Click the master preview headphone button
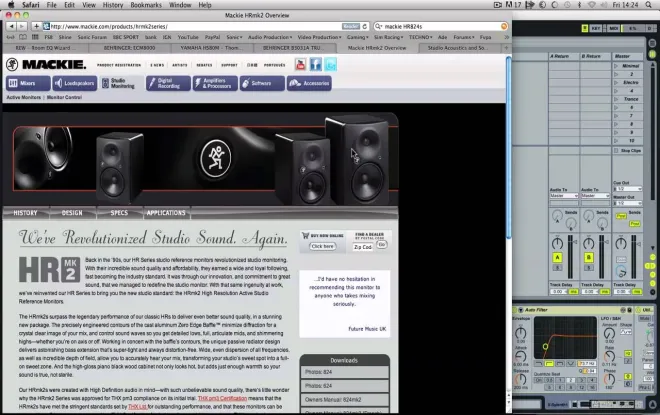Image resolution: width=660 pixels, height=415 pixels. pos(621,271)
